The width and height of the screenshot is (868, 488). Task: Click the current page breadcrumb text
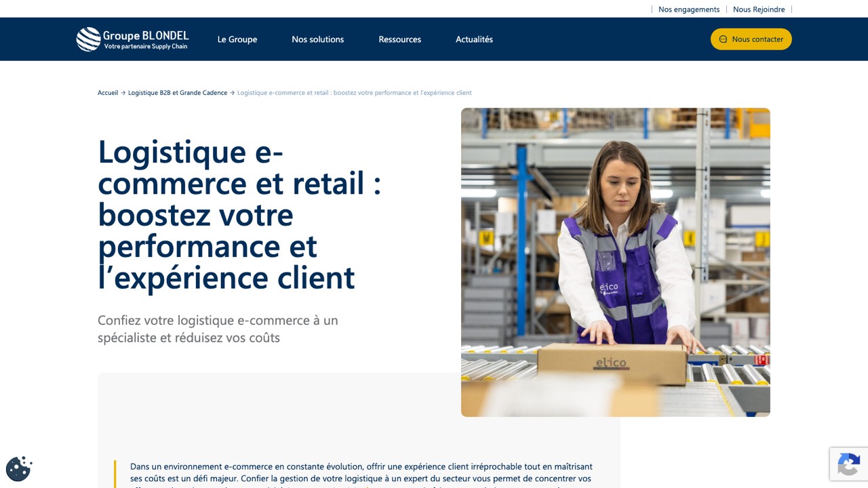(355, 93)
